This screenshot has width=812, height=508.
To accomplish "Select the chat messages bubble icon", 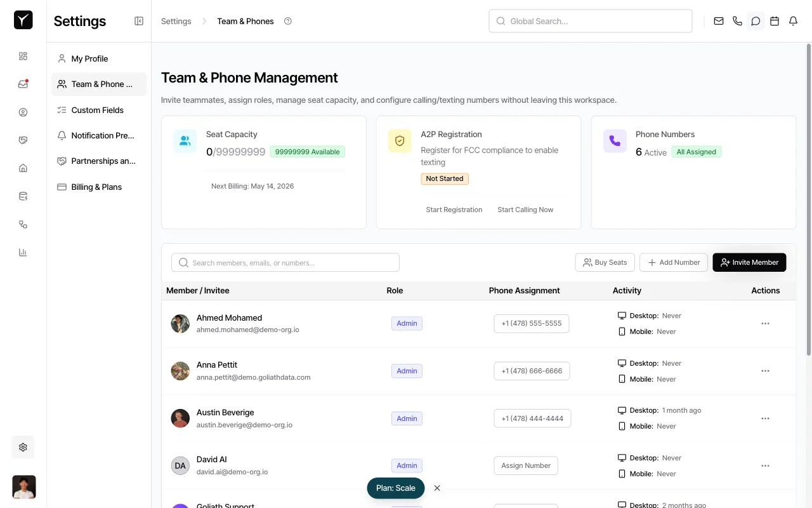I will [756, 21].
